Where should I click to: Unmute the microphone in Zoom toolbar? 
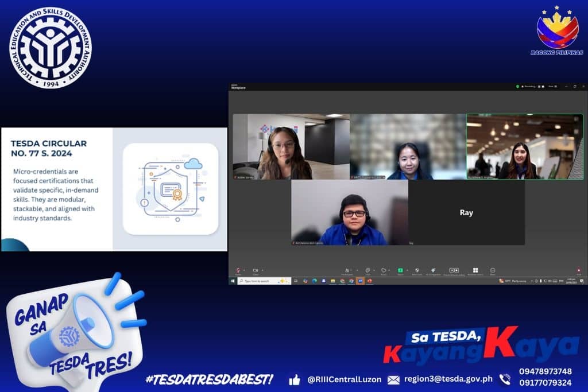(x=238, y=270)
